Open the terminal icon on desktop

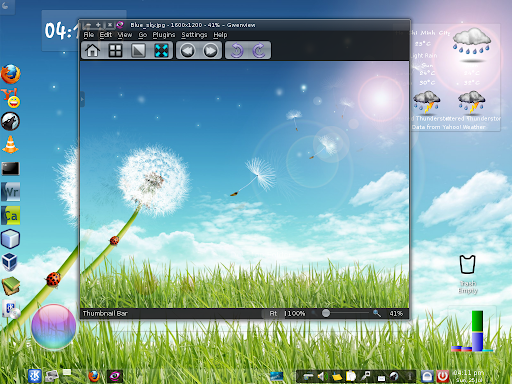tap(10, 169)
